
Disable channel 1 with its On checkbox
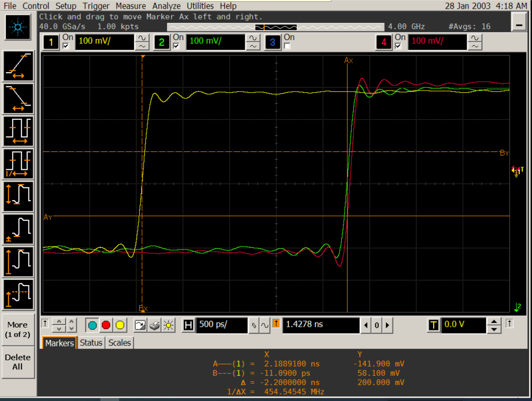tap(66, 46)
